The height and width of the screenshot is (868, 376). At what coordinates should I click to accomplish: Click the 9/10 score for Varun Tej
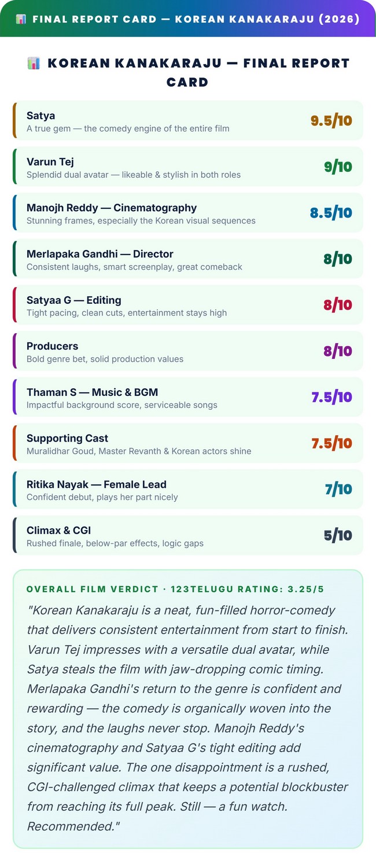pos(338,167)
